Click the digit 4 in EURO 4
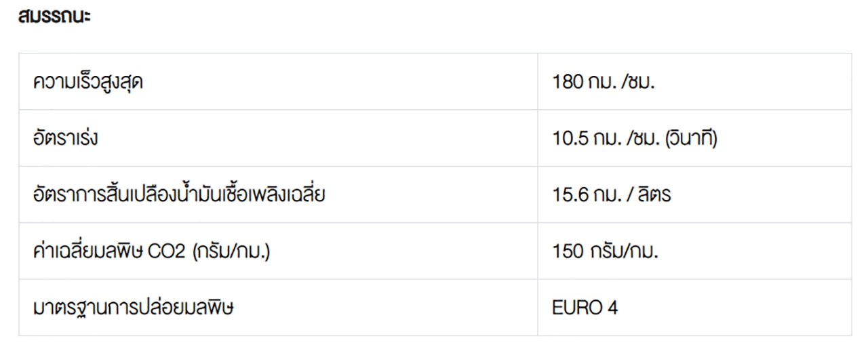The height and width of the screenshot is (351, 868). 613,308
